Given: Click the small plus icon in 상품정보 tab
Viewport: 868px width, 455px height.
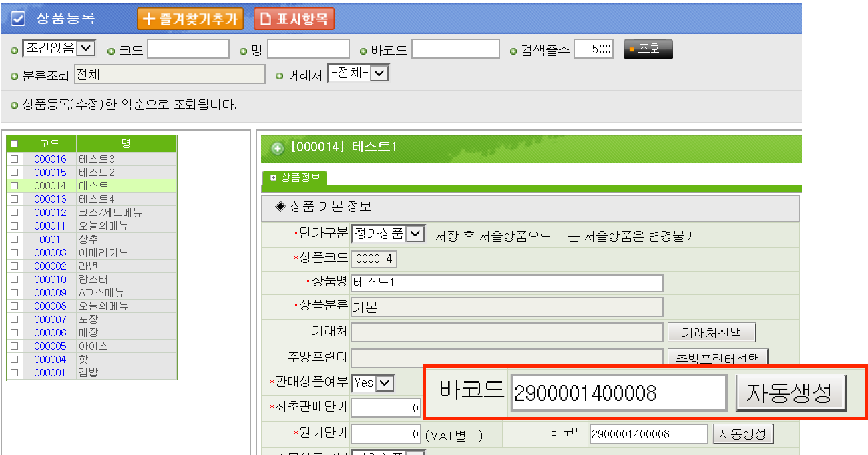Looking at the screenshot, I should [x=273, y=177].
